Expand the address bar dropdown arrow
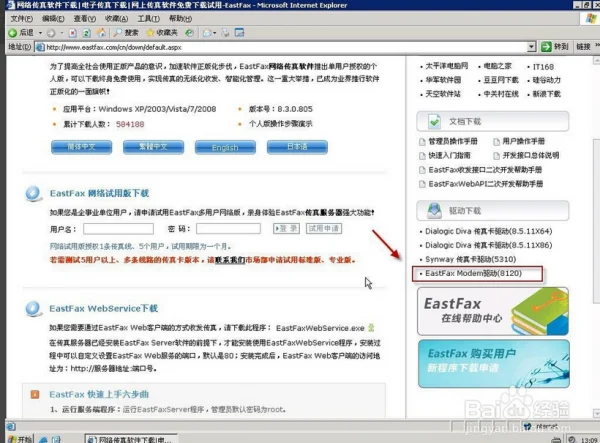Image resolution: width=600 pixels, height=443 pixels. [x=531, y=47]
